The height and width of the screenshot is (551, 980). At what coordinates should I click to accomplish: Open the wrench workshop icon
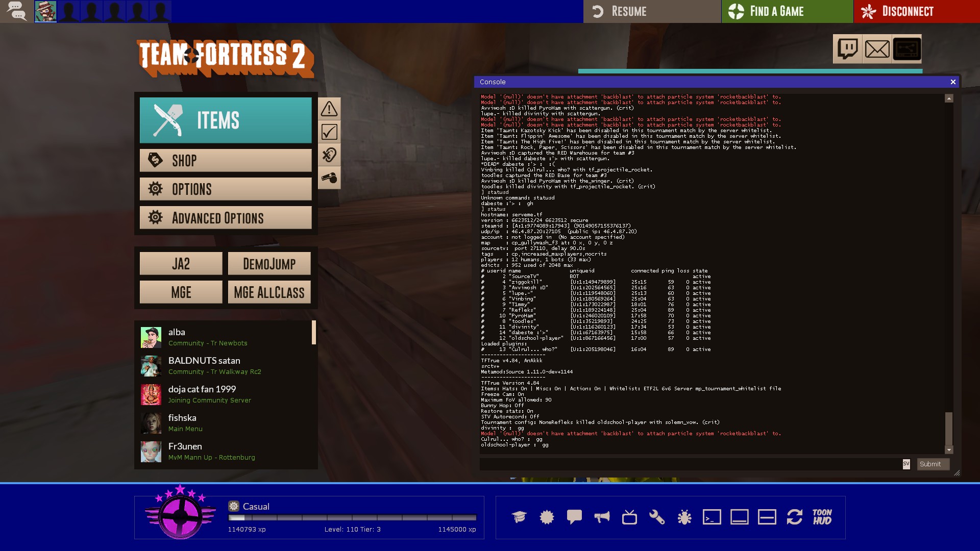tap(657, 517)
